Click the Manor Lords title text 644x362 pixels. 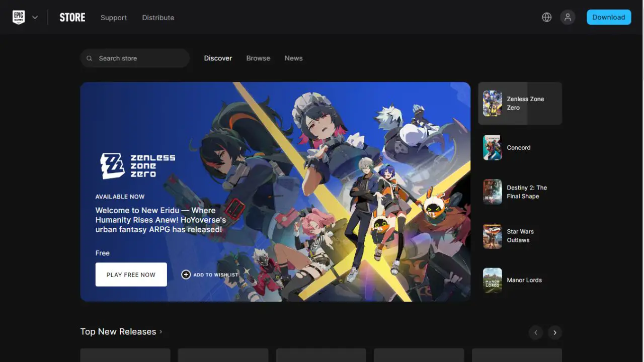524,280
